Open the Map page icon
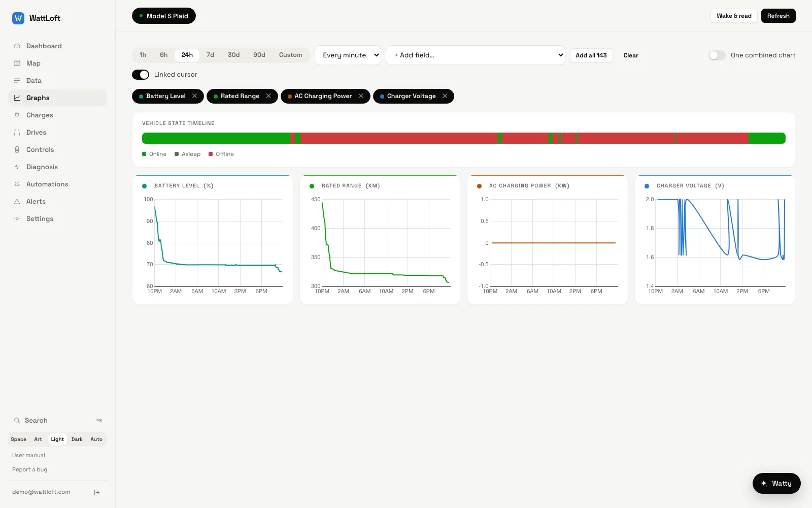This screenshot has width=812, height=508. point(17,63)
